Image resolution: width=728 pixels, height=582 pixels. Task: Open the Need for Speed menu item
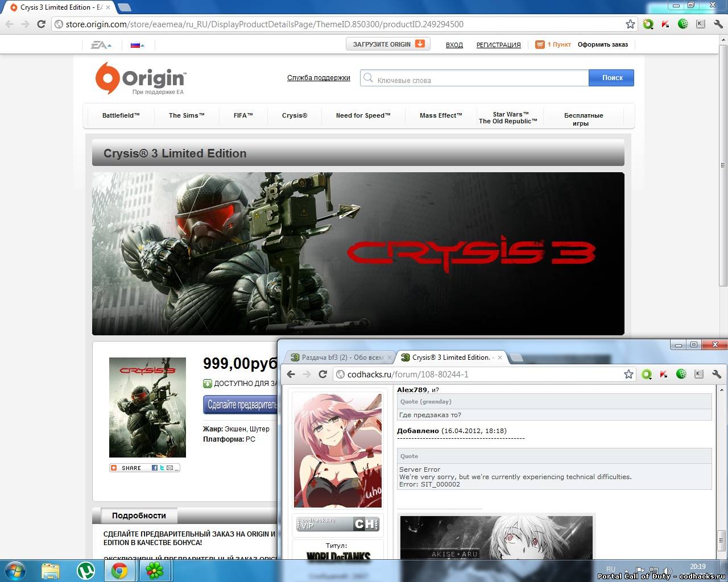point(363,115)
